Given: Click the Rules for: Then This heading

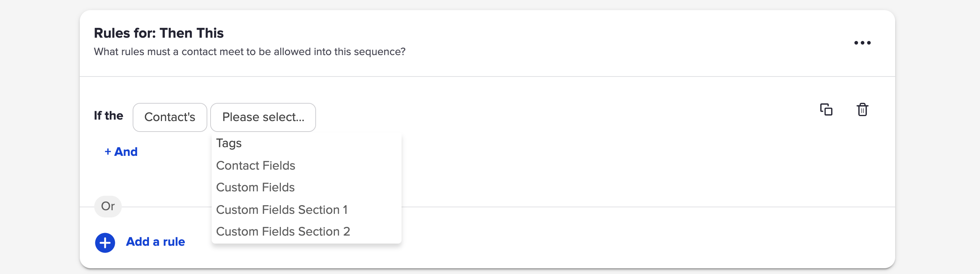Looking at the screenshot, I should pos(159,33).
